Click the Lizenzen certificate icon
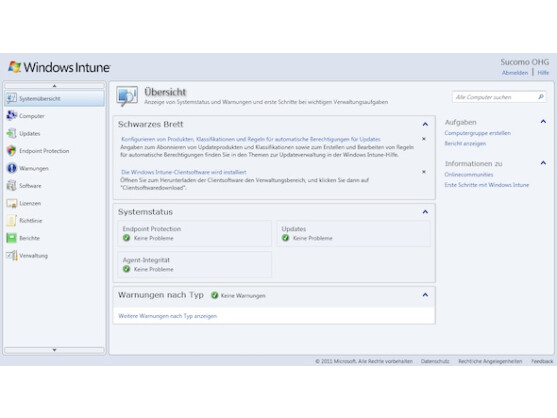The width and height of the screenshot is (557, 418). 11,203
